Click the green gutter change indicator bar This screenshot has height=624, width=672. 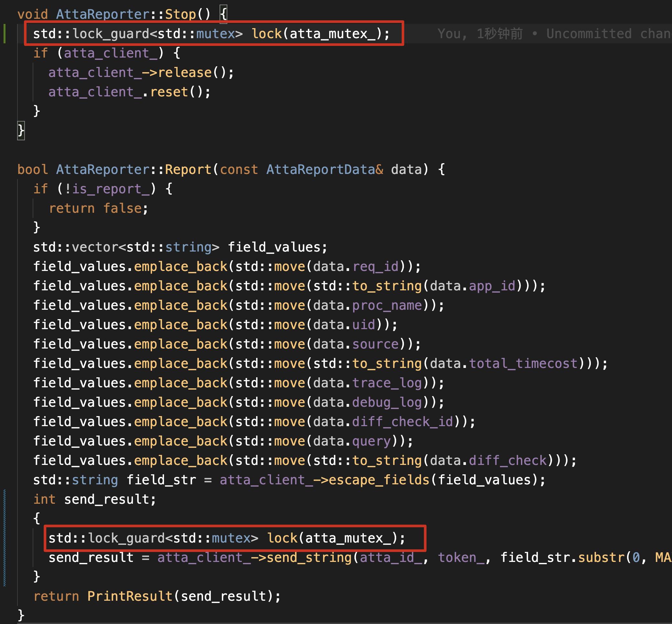point(5,33)
